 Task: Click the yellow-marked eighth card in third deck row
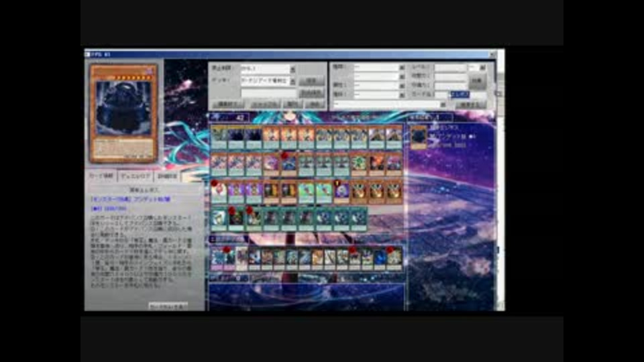(341, 192)
